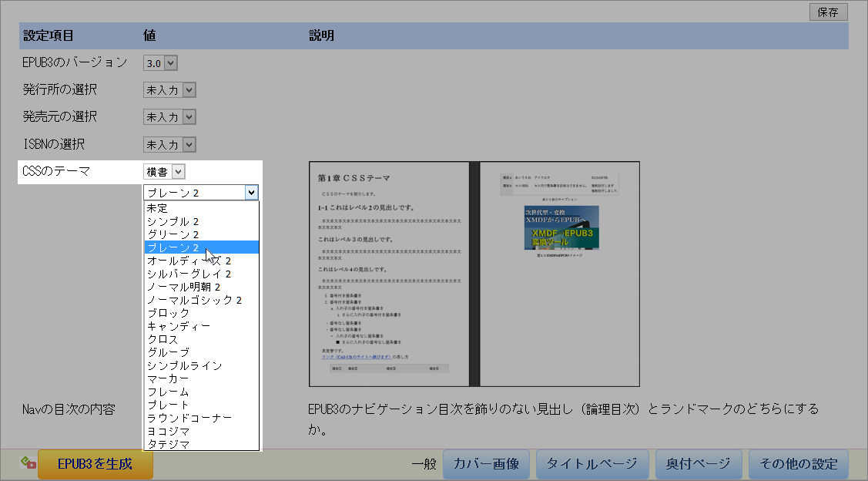Screen dimensions: 868x481
Task: Click the CSS theme preview left page
Action: point(389,274)
